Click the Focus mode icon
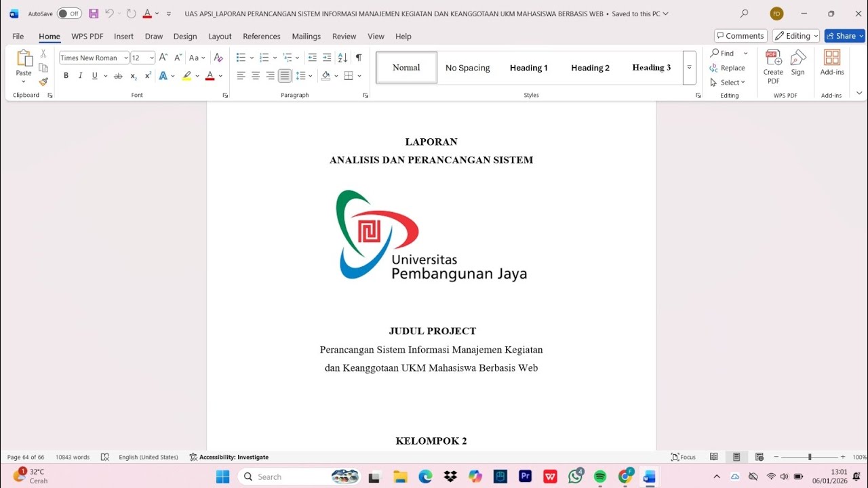868x488 pixels. pos(683,457)
